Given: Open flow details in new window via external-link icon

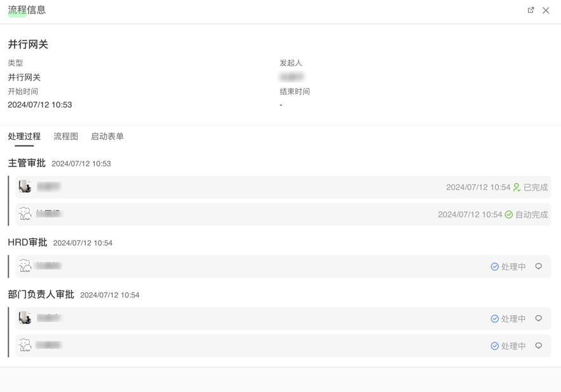Looking at the screenshot, I should (531, 10).
